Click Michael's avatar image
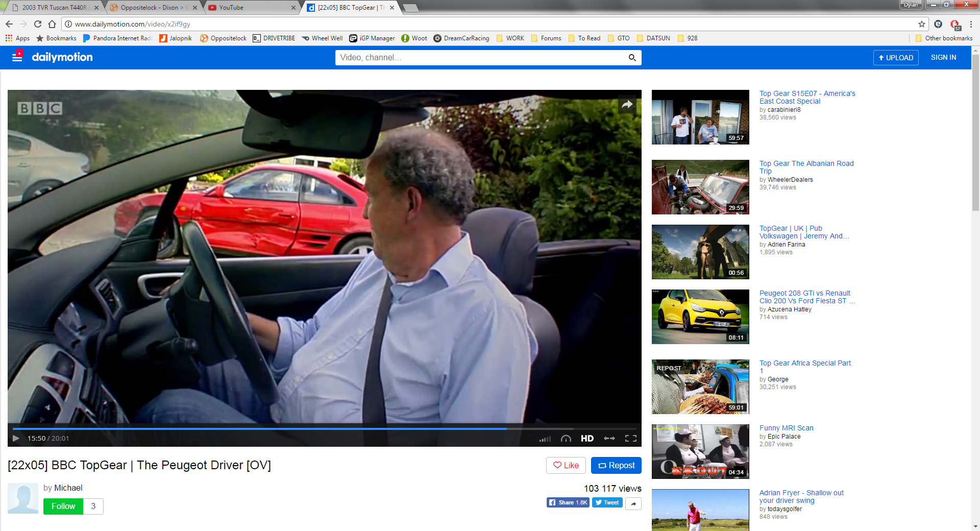Viewport: 980px width, 531px height. [23, 498]
